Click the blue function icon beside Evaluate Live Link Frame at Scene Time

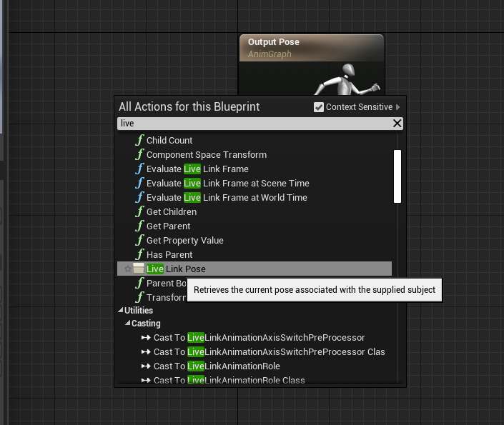click(139, 184)
